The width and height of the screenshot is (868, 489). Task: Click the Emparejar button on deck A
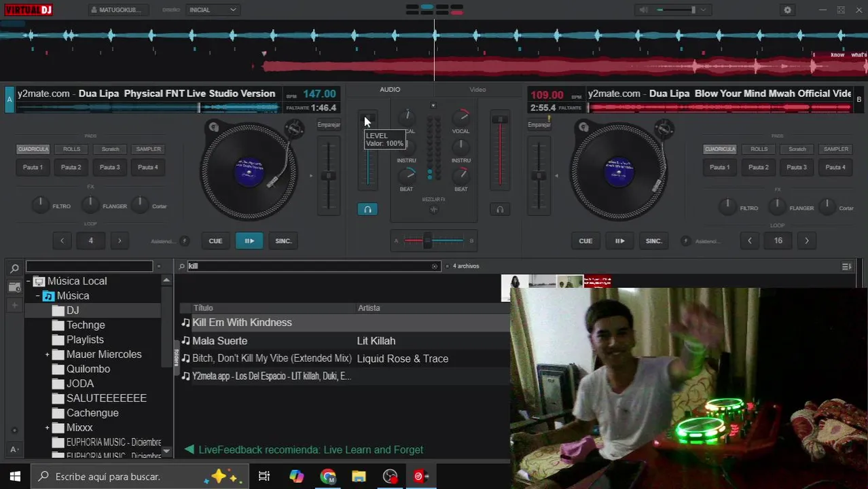(x=329, y=125)
